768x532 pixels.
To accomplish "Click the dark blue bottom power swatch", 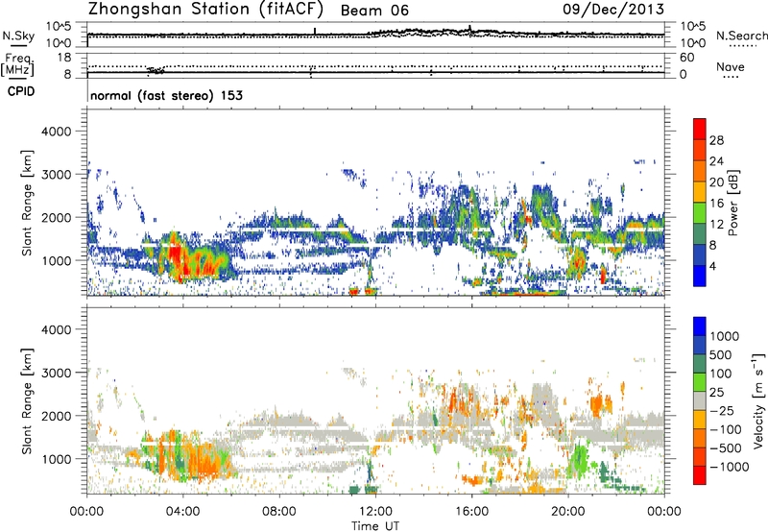I will point(700,276).
